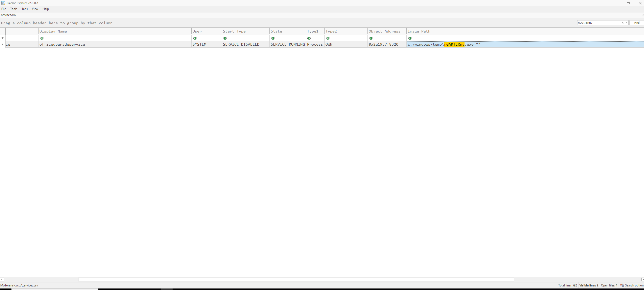Click the Object Address filter icon
Viewport: 644px width, 290px height.
pyautogui.click(x=370, y=38)
